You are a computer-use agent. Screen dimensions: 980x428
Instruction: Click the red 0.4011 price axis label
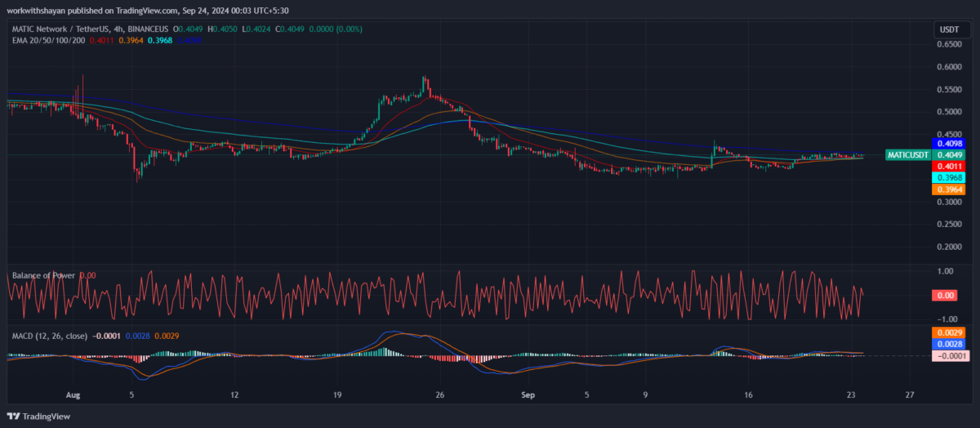coord(949,166)
